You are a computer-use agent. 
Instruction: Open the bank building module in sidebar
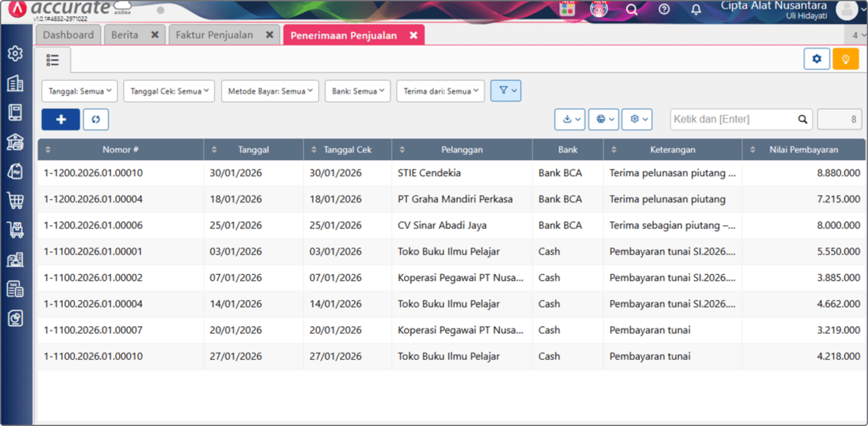[x=15, y=142]
